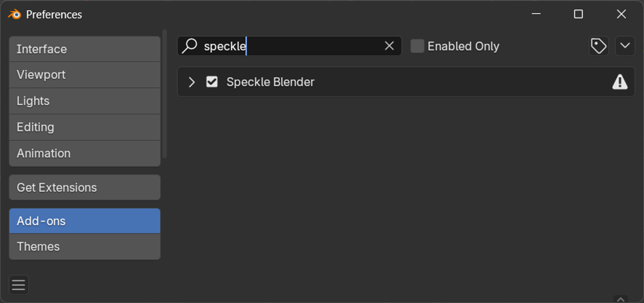Open the add-ons settings dropdown arrow
This screenshot has width=644, height=303.
625,46
